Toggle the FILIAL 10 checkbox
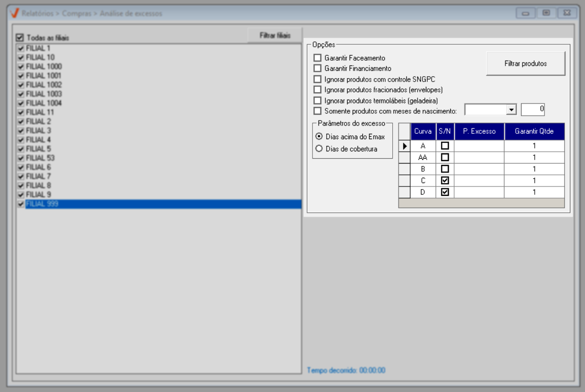Screen dimensions: 585x392 pyautogui.click(x=21, y=58)
